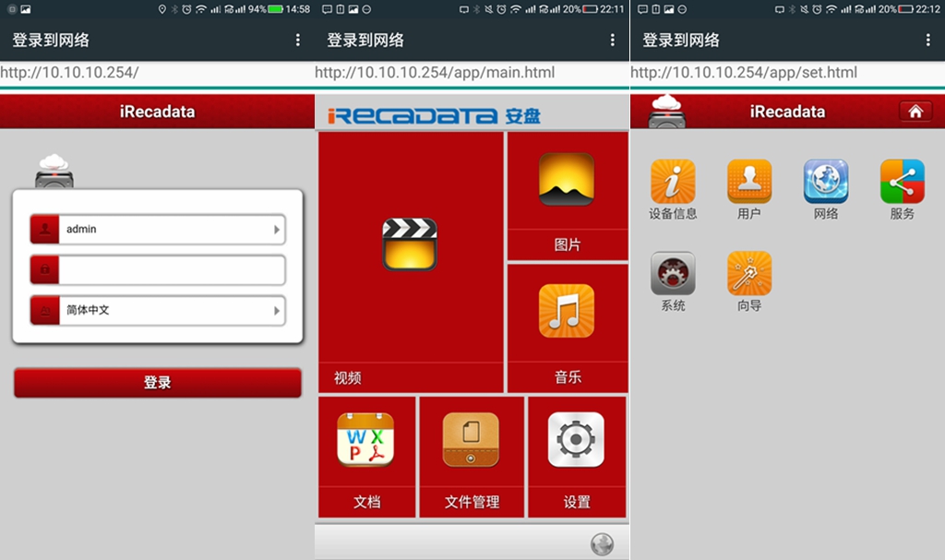945x560 pixels.
Task: Tap the globe icon in main page footer
Action: click(x=602, y=544)
